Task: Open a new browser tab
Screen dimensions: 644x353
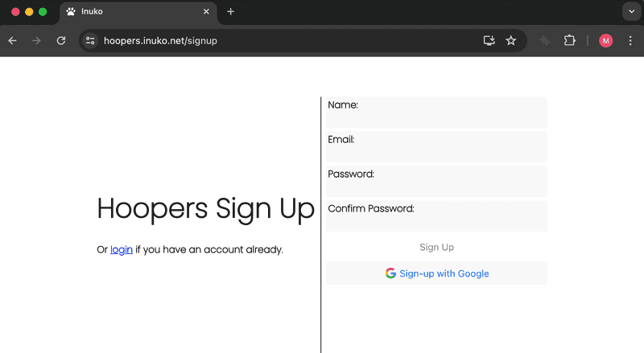Action: [231, 11]
